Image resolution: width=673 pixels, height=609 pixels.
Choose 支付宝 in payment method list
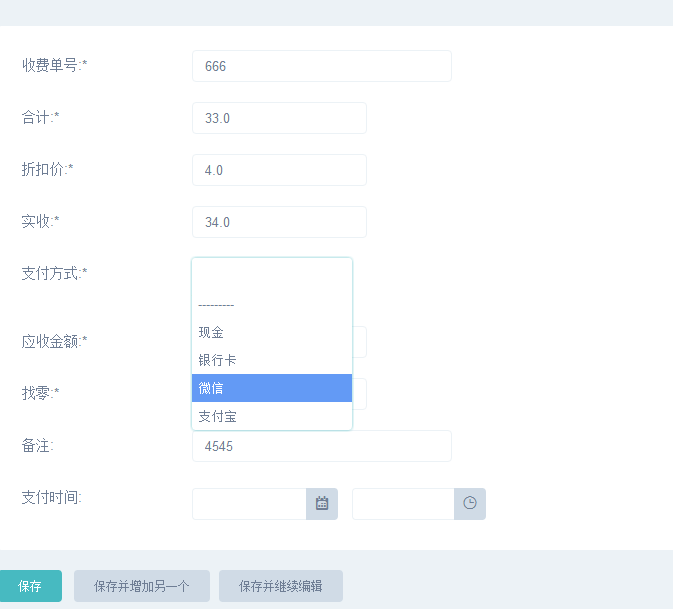272,416
